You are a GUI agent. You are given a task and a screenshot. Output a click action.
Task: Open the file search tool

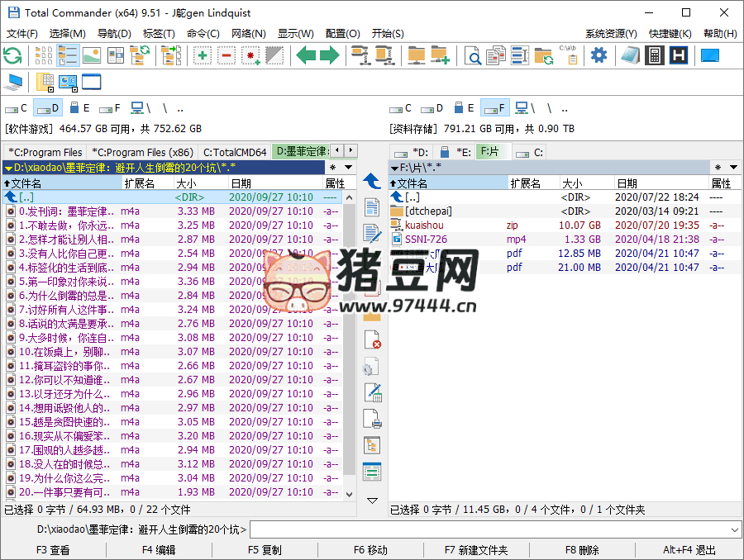pyautogui.click(x=475, y=55)
